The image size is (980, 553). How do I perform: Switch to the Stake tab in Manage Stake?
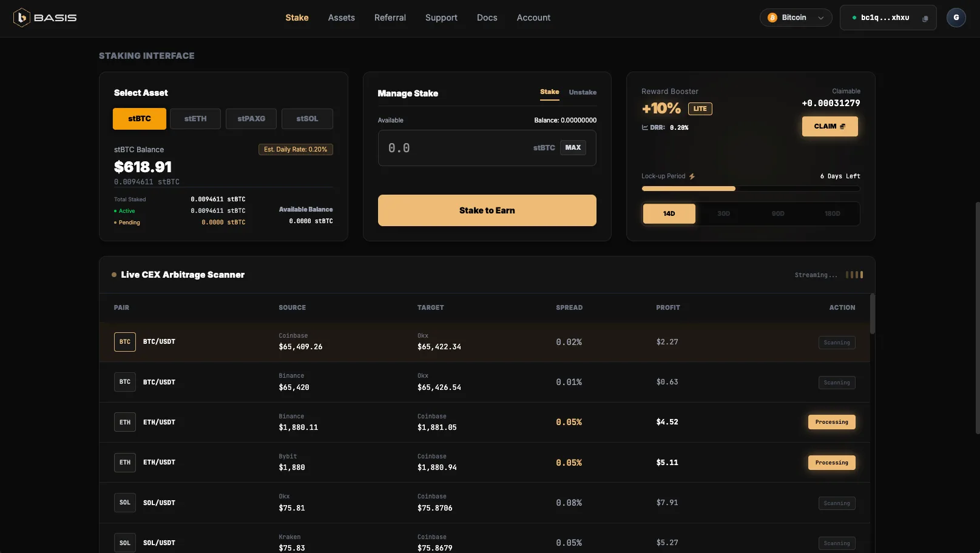point(550,92)
